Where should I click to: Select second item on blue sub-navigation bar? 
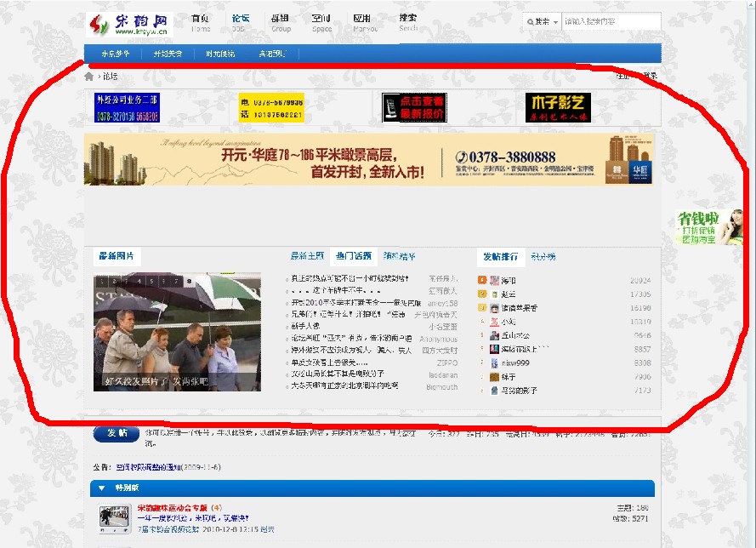coord(168,54)
